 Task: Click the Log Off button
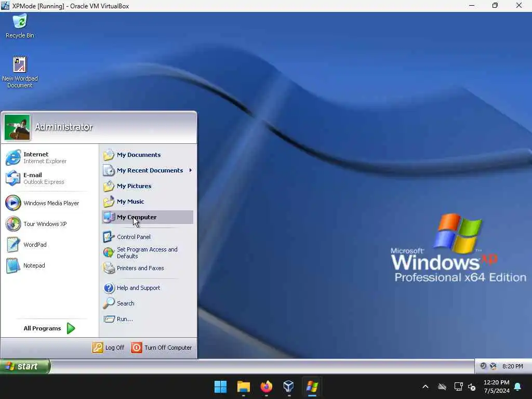pos(108,348)
